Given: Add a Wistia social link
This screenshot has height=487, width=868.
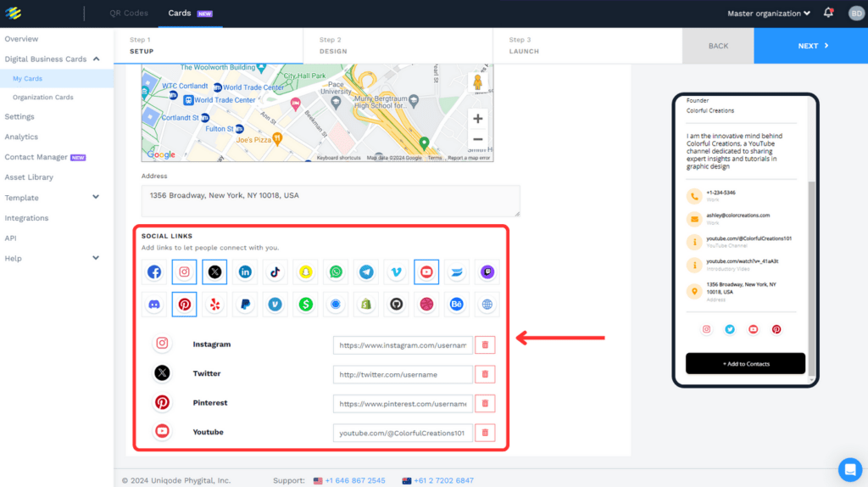Looking at the screenshot, I should (457, 272).
